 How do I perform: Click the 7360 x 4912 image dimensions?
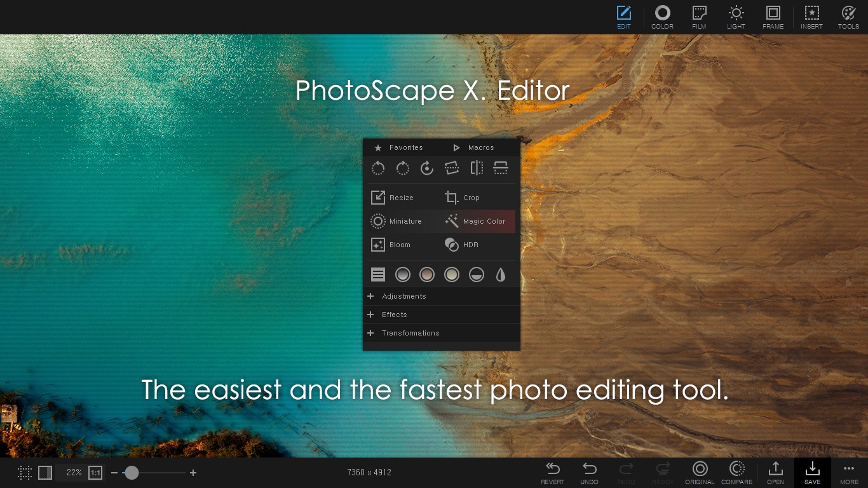pyautogui.click(x=369, y=473)
